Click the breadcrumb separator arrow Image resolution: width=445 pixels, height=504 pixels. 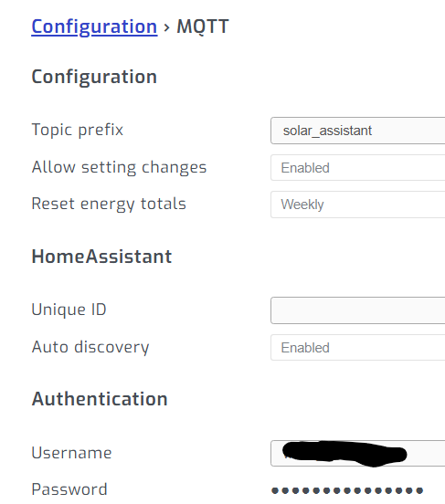(166, 27)
